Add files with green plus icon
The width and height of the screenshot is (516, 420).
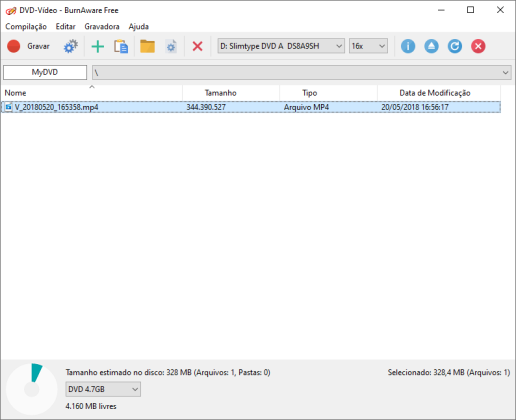pos(98,46)
